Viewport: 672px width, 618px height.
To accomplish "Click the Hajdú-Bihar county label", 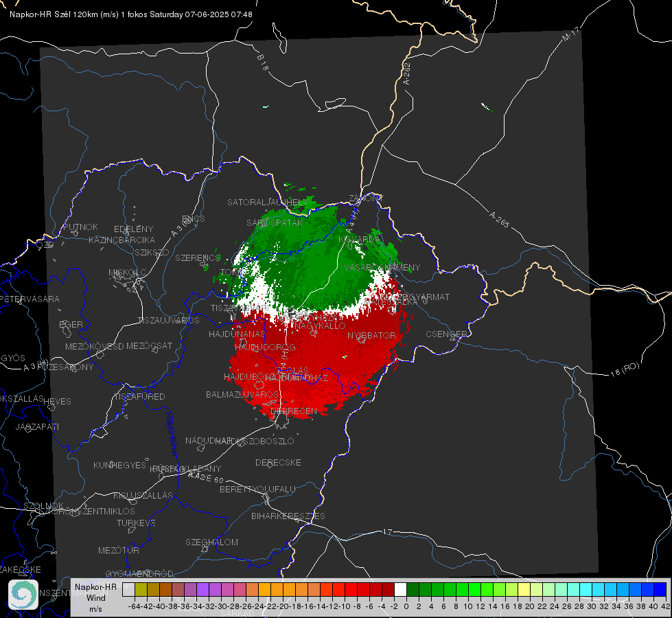I will pyautogui.click(x=172, y=434).
